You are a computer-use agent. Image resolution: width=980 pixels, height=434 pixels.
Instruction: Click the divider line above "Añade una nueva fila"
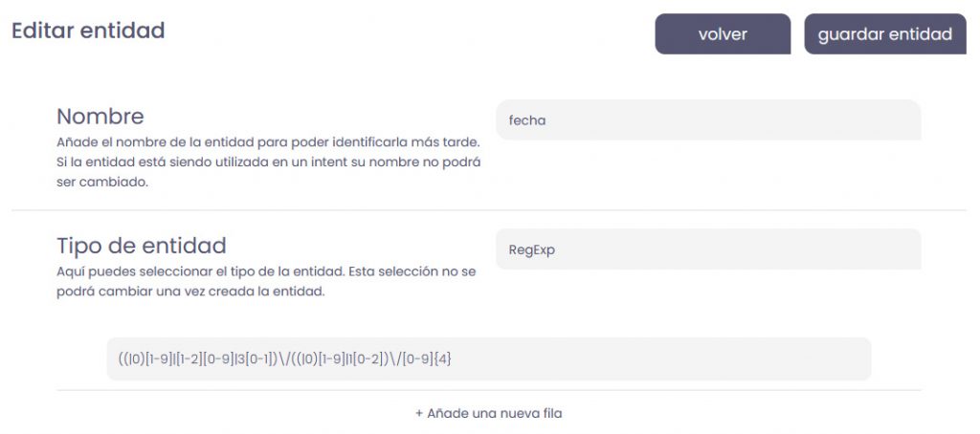click(488, 390)
